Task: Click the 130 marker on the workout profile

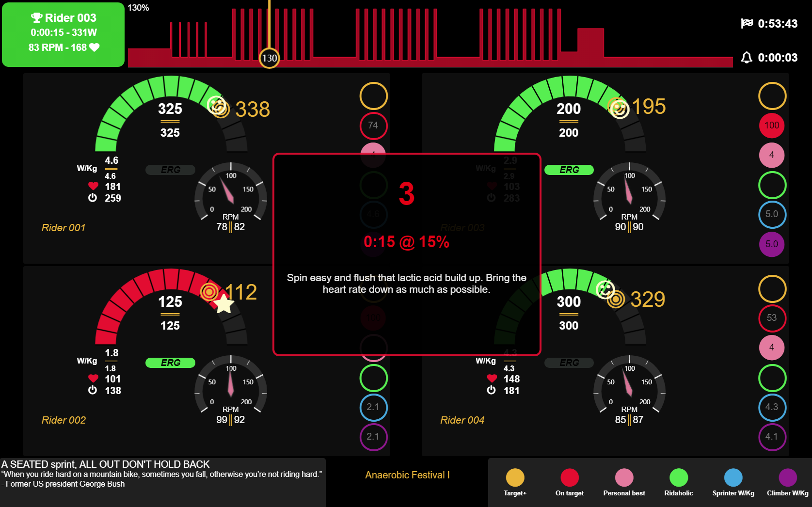Action: [x=269, y=58]
